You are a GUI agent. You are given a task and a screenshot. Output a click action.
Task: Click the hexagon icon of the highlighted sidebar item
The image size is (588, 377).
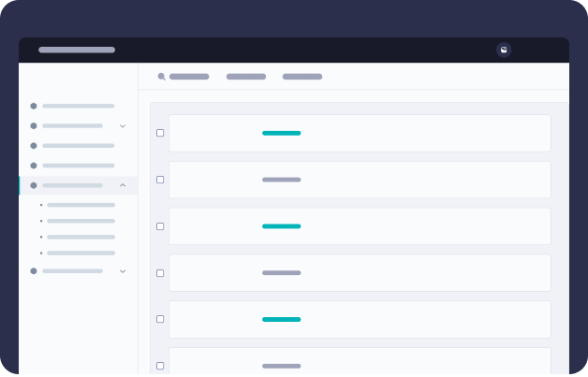click(34, 185)
